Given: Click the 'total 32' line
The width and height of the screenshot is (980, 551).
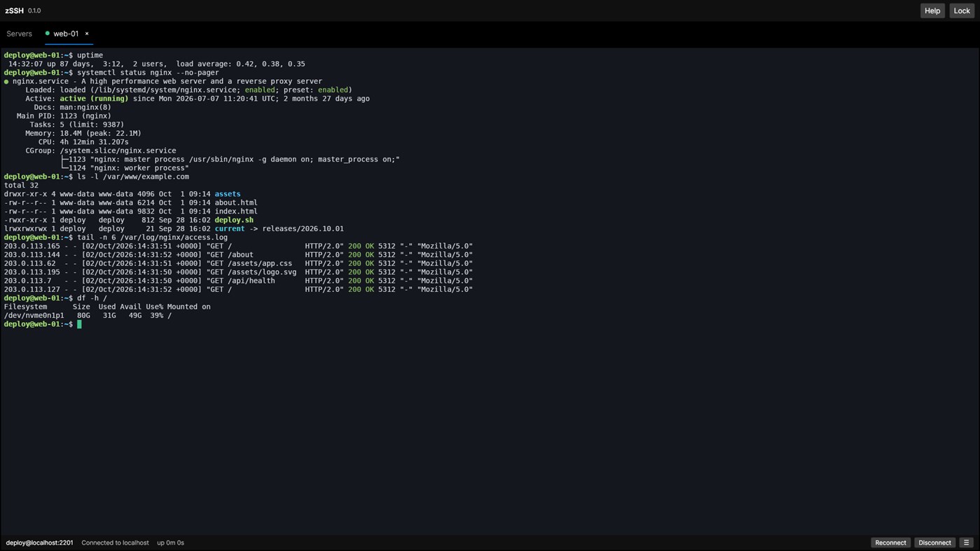Looking at the screenshot, I should pos(21,186).
